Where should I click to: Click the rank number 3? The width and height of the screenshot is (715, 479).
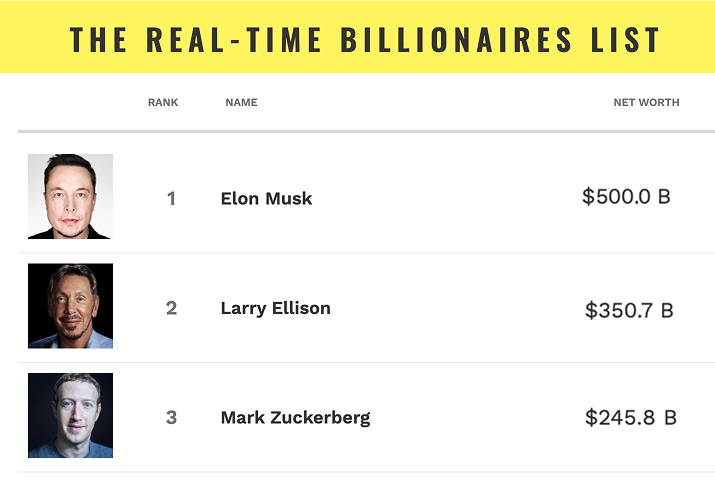point(171,417)
